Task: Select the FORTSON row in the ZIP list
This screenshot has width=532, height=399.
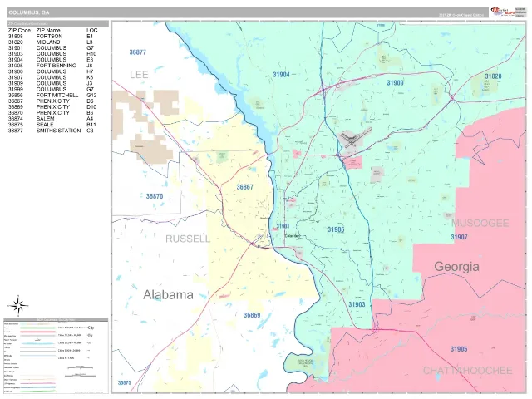Action: [53, 36]
